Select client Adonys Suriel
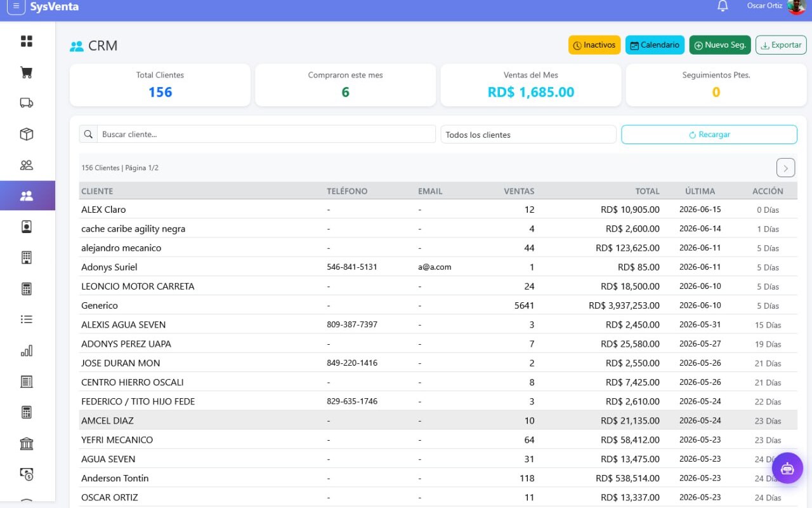 [x=109, y=267]
